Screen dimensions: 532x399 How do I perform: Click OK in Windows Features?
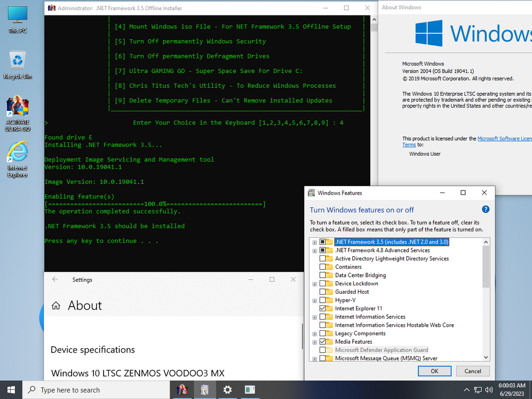pyautogui.click(x=434, y=371)
